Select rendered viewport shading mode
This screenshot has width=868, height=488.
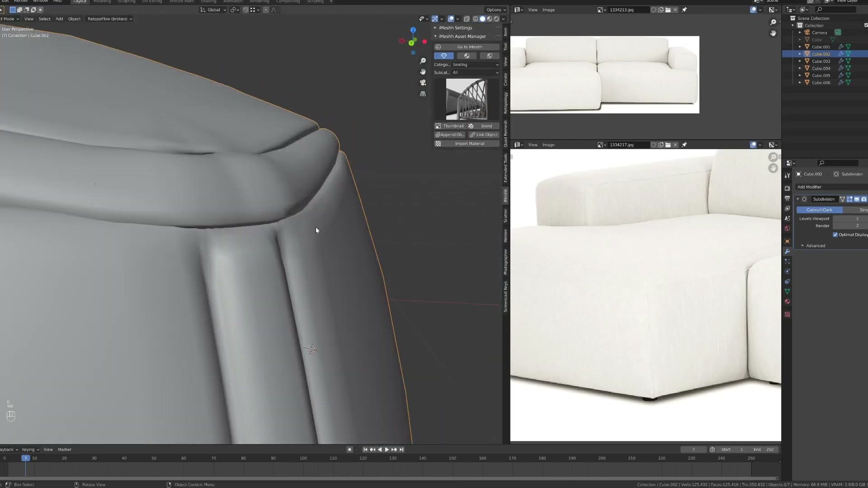coord(496,19)
